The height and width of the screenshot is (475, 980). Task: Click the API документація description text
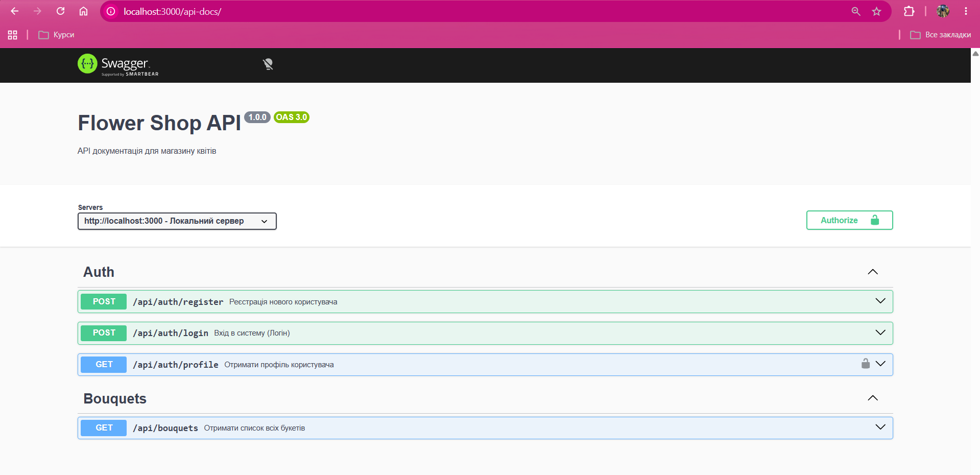coord(147,151)
